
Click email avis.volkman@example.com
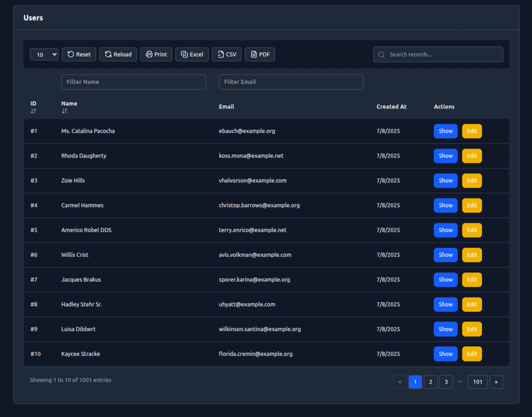255,255
